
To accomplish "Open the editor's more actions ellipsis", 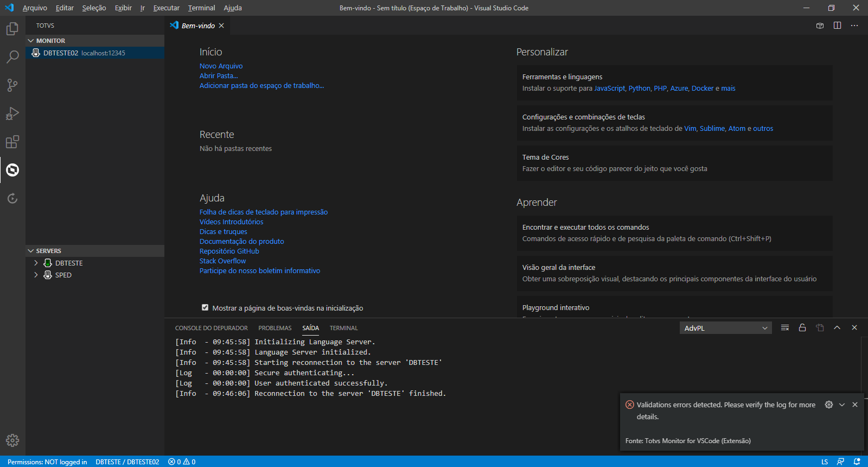I will (x=854, y=26).
